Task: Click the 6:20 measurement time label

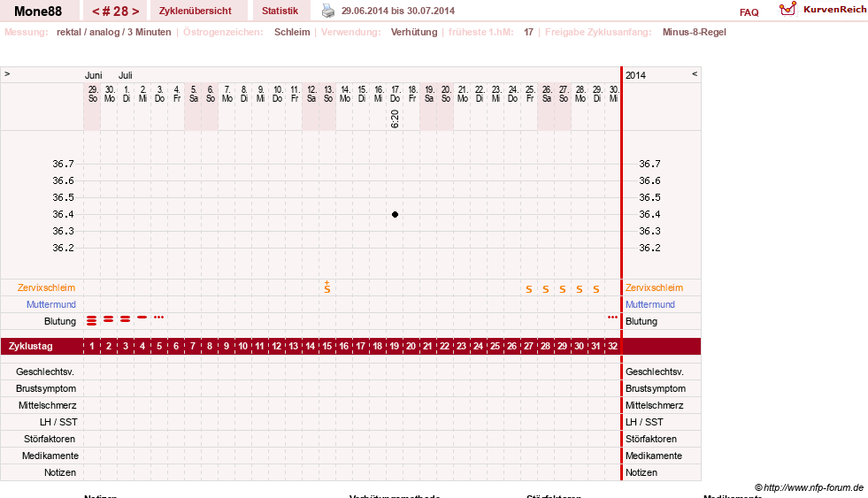Action: pyautogui.click(x=395, y=119)
